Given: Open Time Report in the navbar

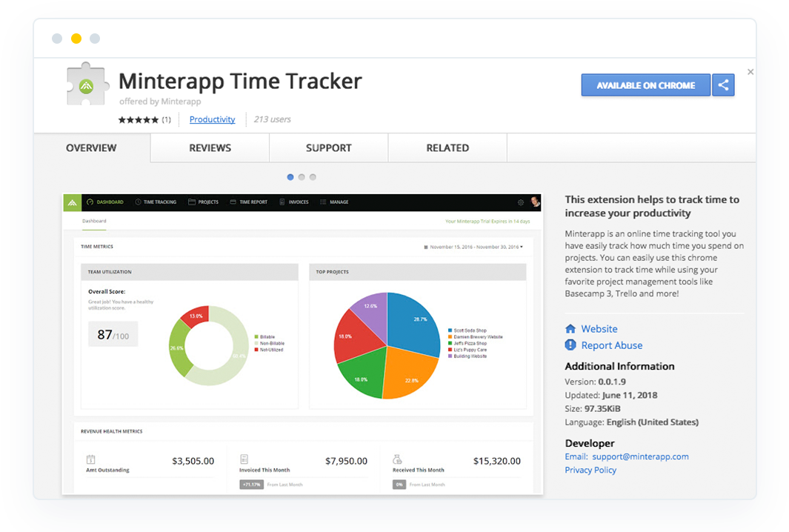Looking at the screenshot, I should click(x=249, y=202).
